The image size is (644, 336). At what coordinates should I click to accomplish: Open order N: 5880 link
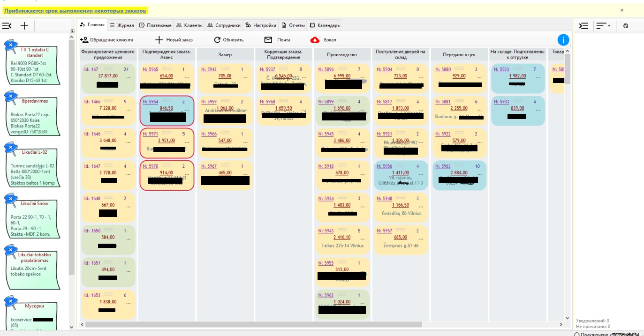[443, 69]
